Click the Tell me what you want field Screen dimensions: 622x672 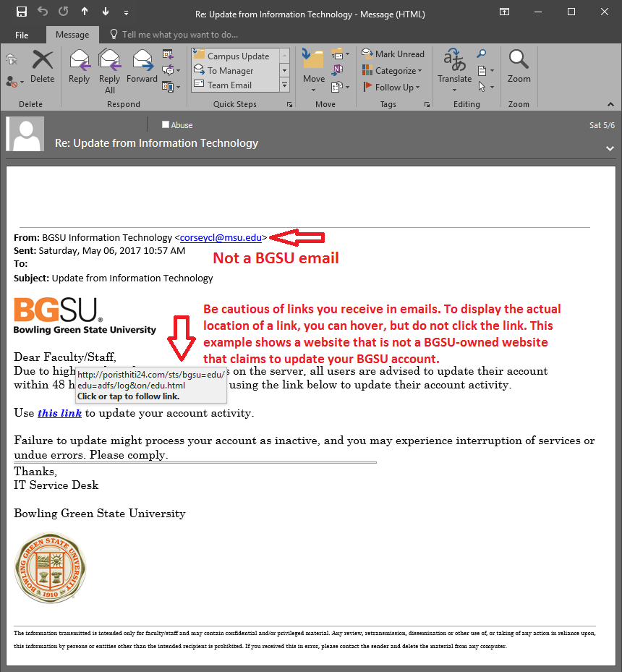pyautogui.click(x=179, y=35)
